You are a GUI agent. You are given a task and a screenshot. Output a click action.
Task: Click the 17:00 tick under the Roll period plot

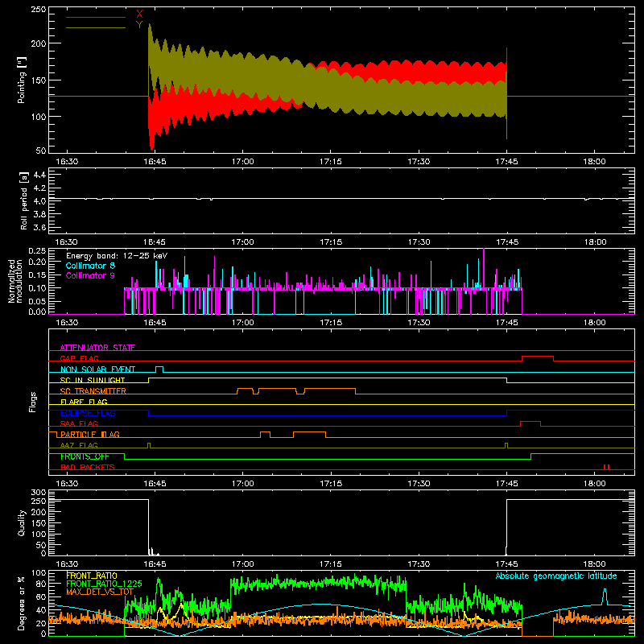coord(243,242)
